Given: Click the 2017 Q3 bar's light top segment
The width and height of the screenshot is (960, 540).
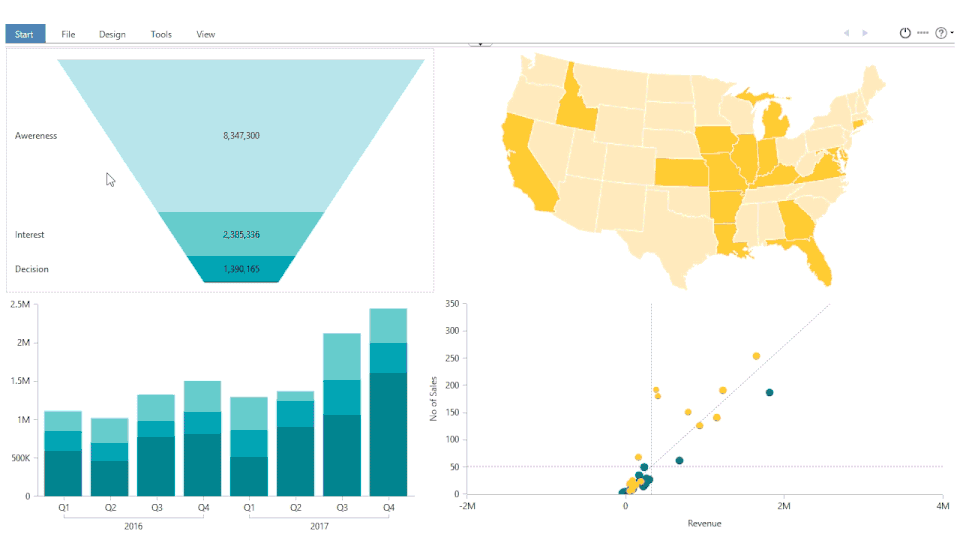Looking at the screenshot, I should coord(342,357).
